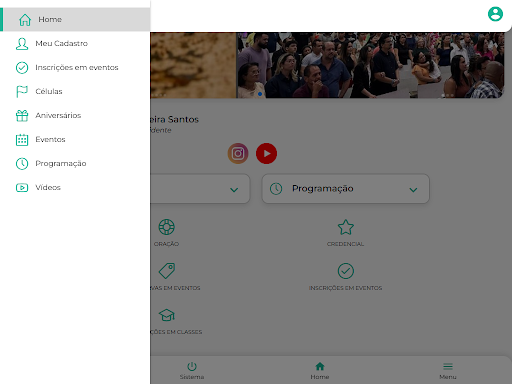Click the calendar icon beside Eventos

(x=22, y=140)
